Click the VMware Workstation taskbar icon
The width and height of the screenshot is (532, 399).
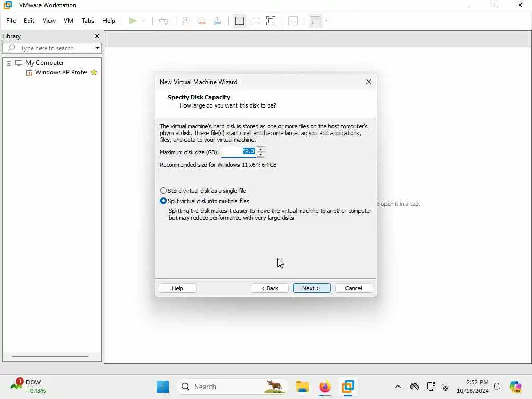point(348,387)
